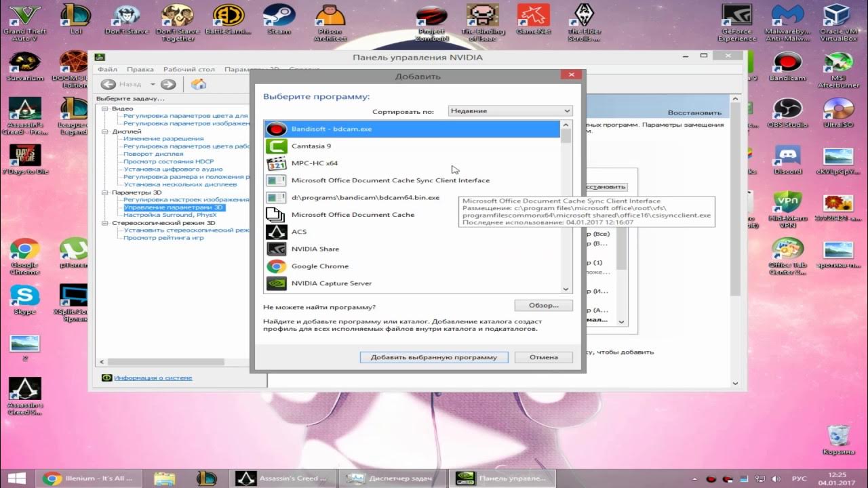
Task: Select Microsoft Office Document Cache Sync Client Interface
Action: click(412, 180)
